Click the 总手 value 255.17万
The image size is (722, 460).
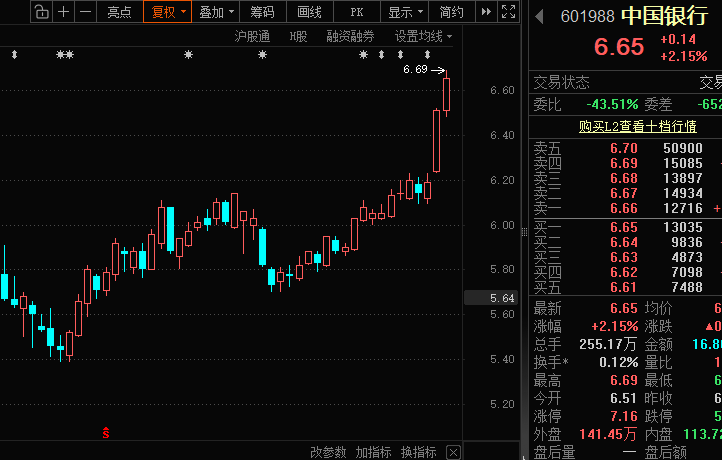(608, 344)
